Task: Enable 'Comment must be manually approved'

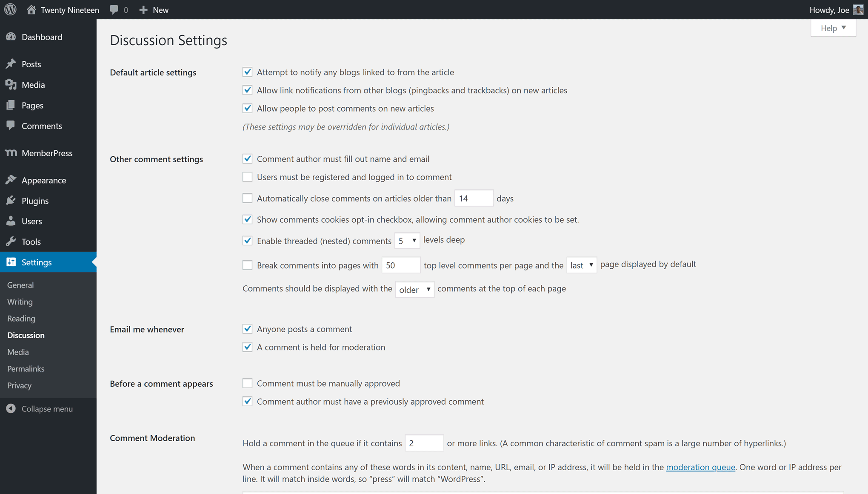Action: 247,383
